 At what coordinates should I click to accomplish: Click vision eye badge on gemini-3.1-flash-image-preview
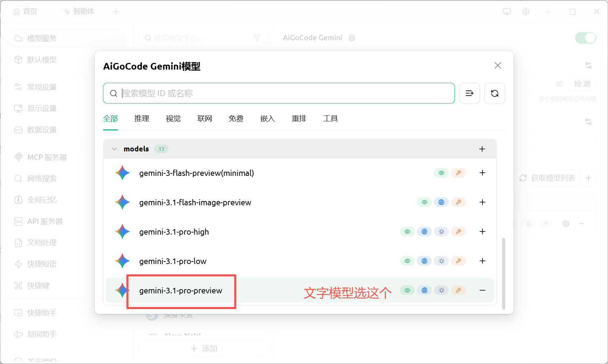pyautogui.click(x=424, y=202)
